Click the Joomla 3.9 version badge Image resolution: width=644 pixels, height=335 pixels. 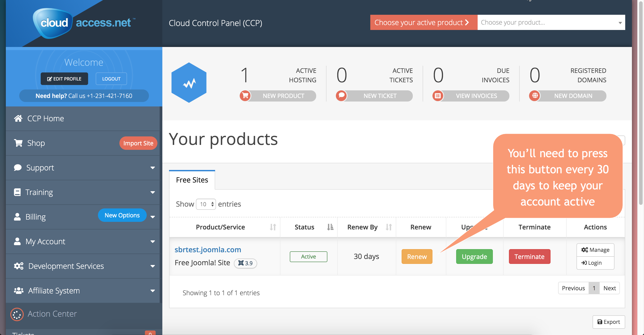pos(245,263)
